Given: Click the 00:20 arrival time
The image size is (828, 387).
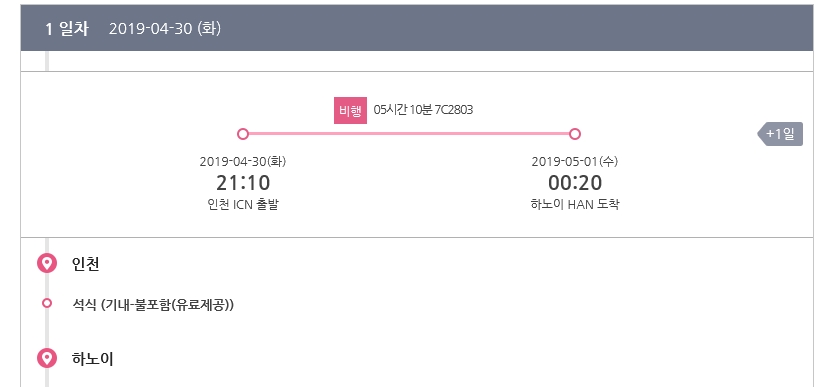Looking at the screenshot, I should [x=575, y=183].
